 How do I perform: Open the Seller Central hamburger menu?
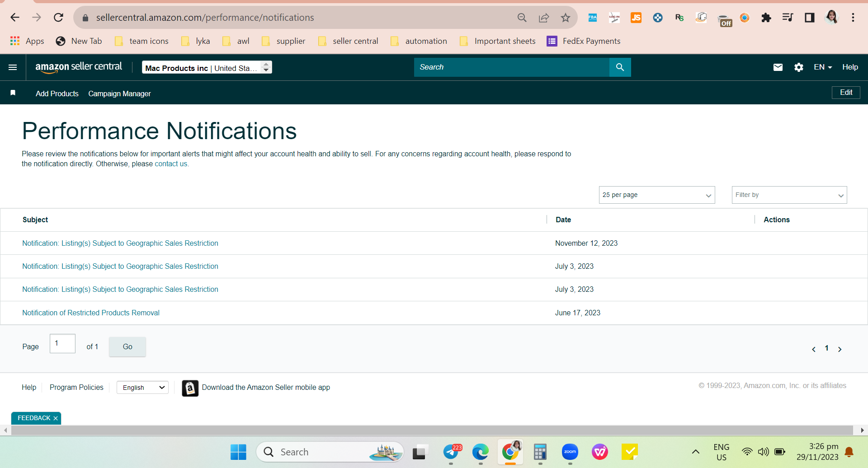point(13,67)
